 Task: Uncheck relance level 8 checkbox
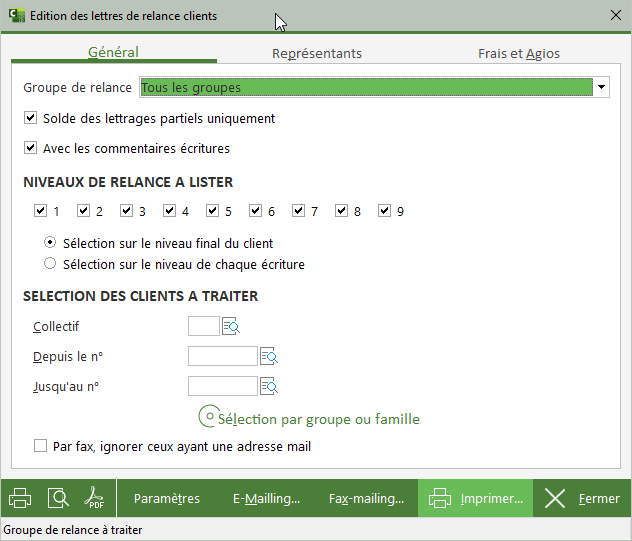tap(341, 210)
